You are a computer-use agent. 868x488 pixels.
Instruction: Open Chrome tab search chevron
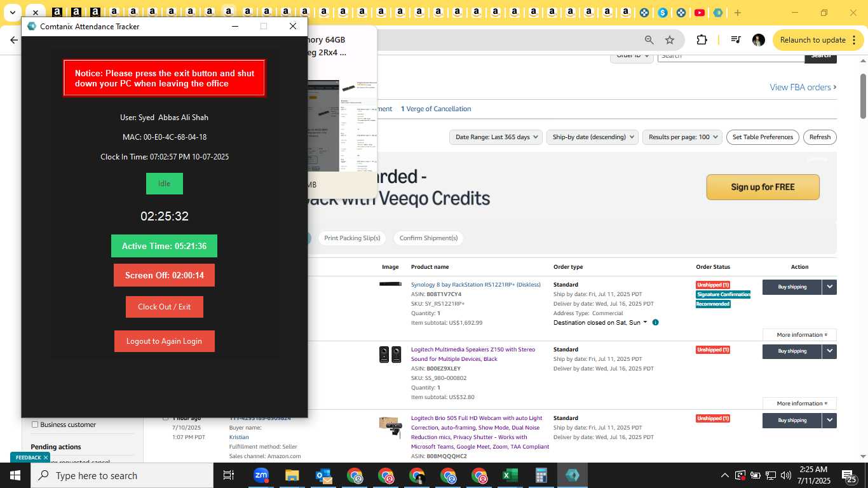point(12,13)
